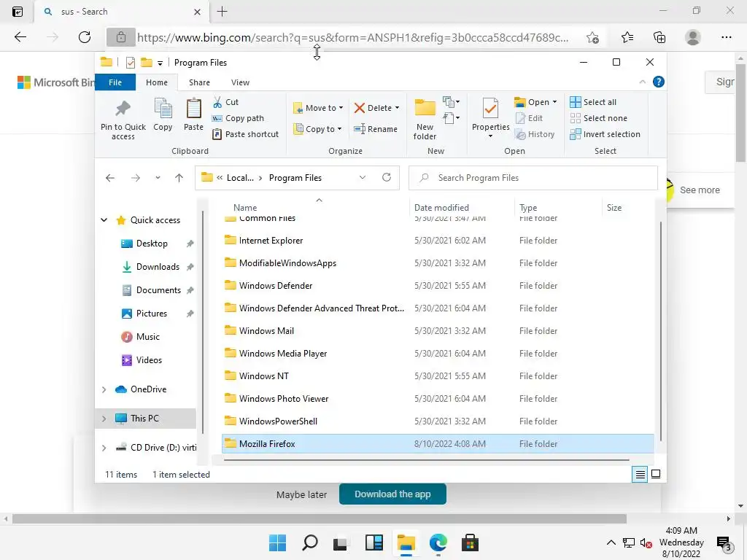
Task: Pin selected folder to Quick access
Action: click(123, 120)
